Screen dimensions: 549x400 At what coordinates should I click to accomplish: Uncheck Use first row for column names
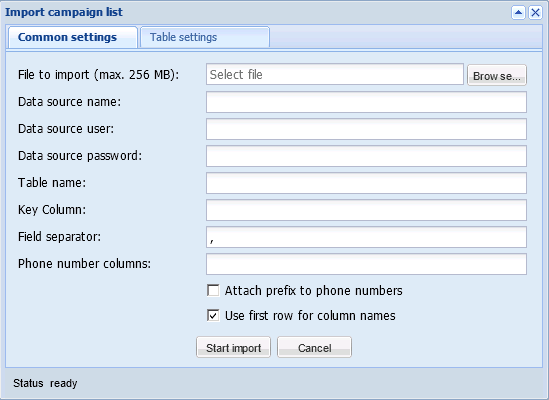[213, 315]
